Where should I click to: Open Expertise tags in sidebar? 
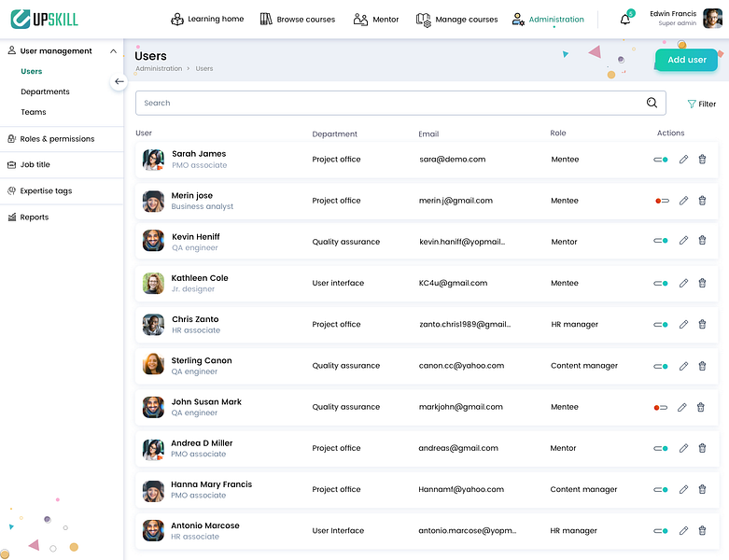tap(46, 191)
